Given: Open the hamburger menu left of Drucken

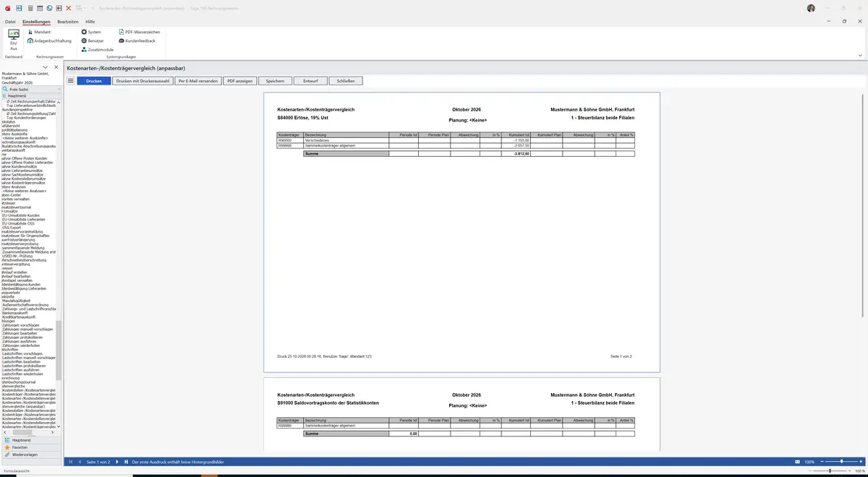Looking at the screenshot, I should tap(71, 81).
